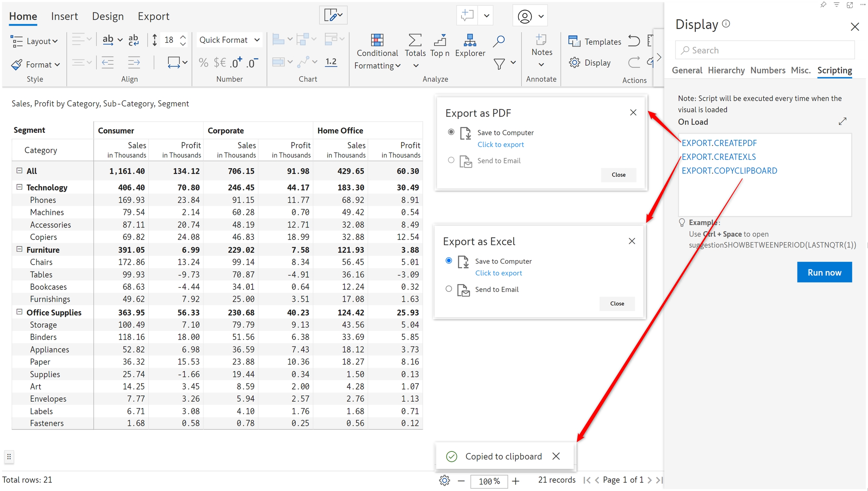The image size is (868, 491).
Task: Click the Top n icon
Action: [x=440, y=40]
